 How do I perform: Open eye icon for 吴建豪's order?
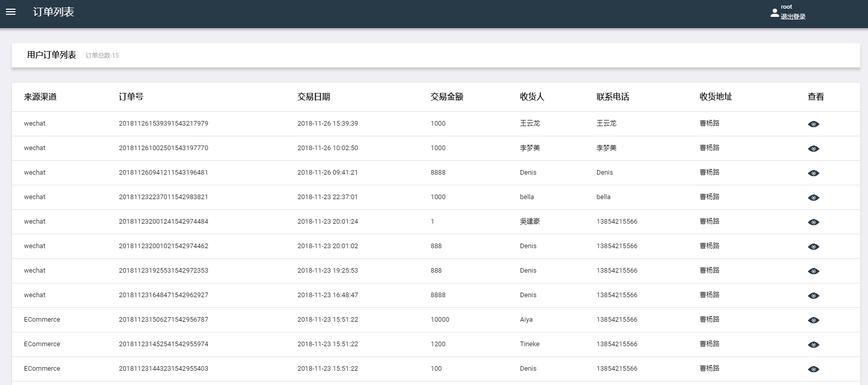[x=813, y=222]
